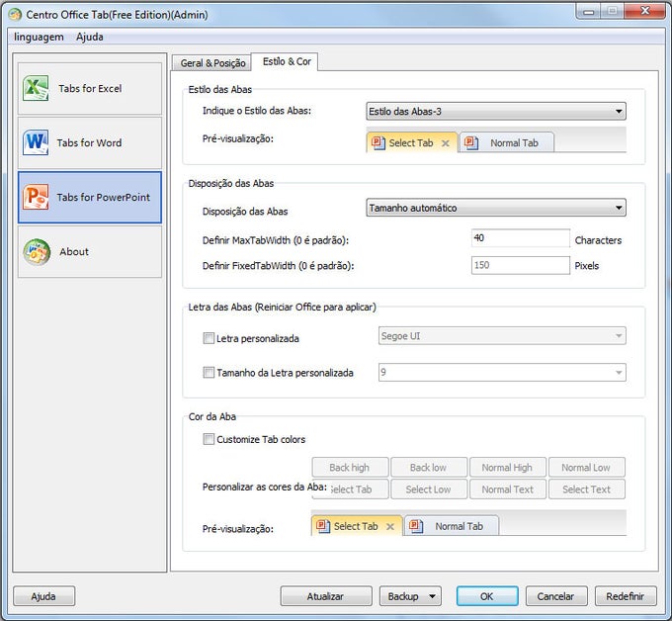Click PowerPoint icon on top Select Tab preview

378,142
